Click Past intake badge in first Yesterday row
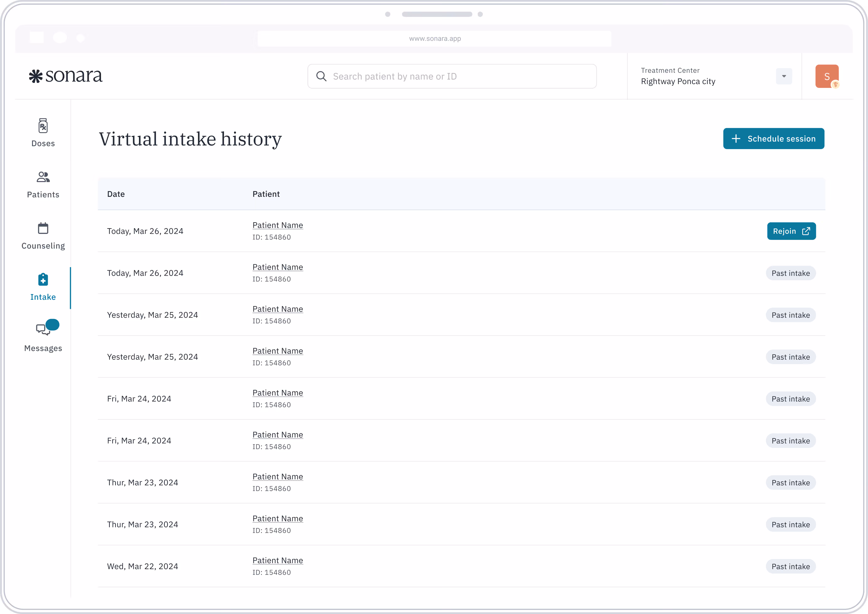868x614 pixels. pos(791,315)
